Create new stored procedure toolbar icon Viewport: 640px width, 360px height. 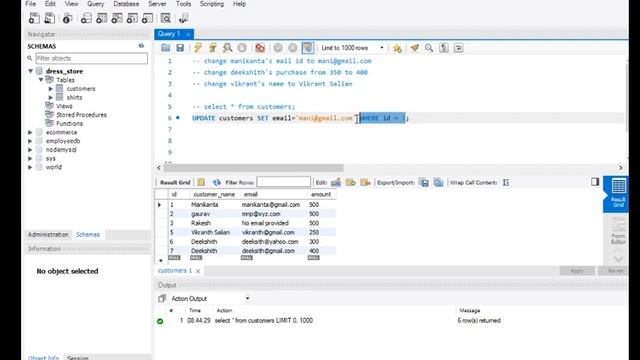coord(132,18)
